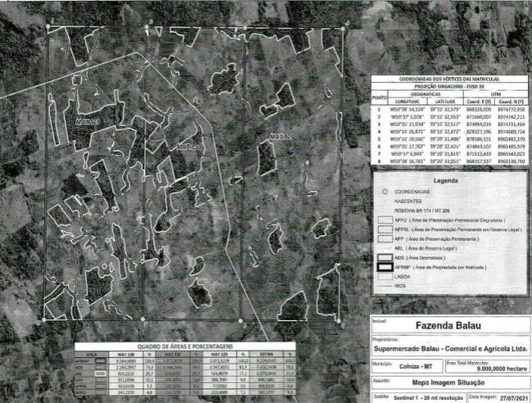Viewport: 532px width, 403px height.
Task: Click the APP legend symbol box
Action: coord(385,240)
